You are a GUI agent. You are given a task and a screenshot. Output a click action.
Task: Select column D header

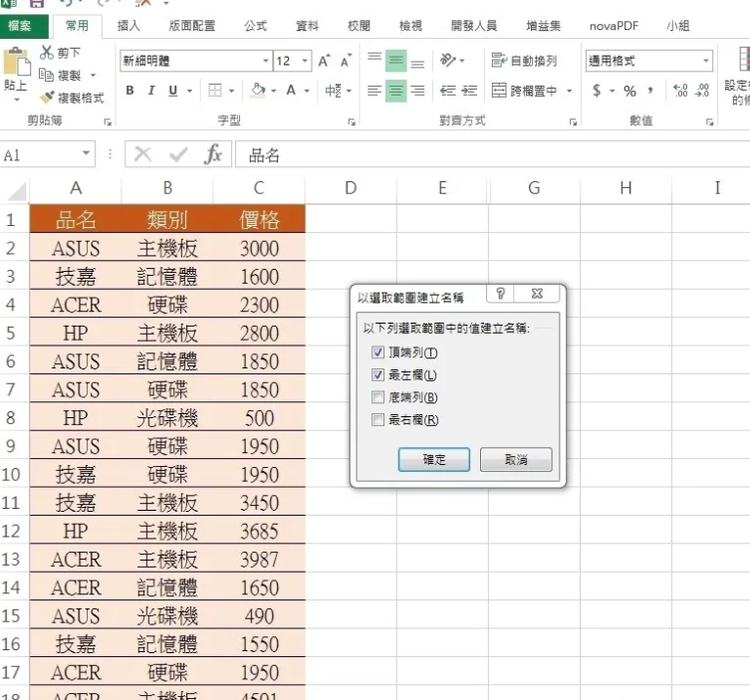click(351, 188)
